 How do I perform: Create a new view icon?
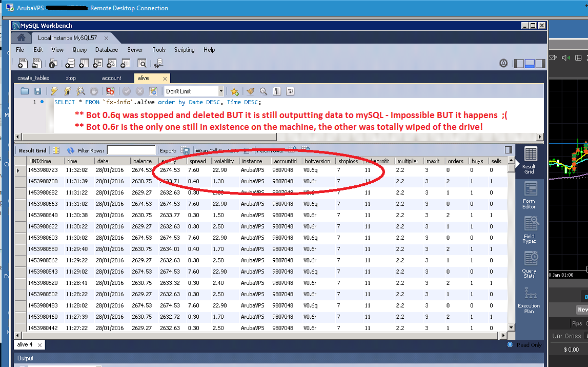[x=98, y=63]
